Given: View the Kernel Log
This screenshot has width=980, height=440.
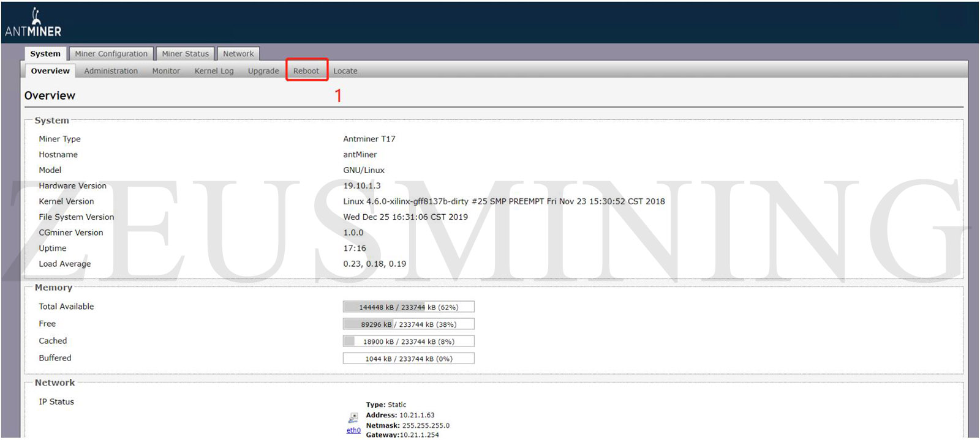Looking at the screenshot, I should tap(214, 71).
